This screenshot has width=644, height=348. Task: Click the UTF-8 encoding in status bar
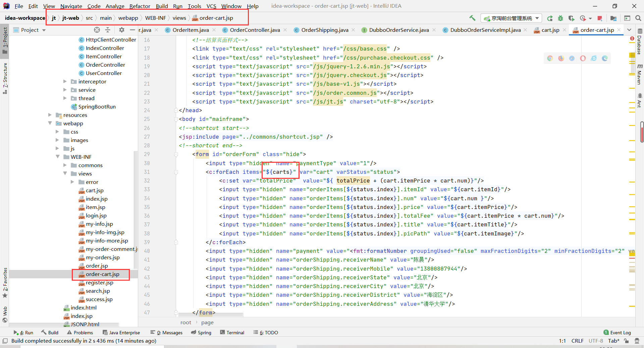click(x=596, y=341)
